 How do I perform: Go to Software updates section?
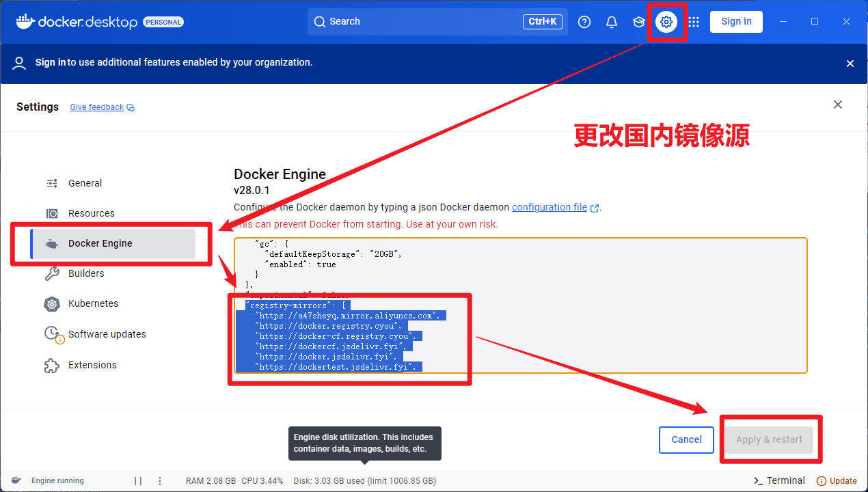tap(107, 334)
